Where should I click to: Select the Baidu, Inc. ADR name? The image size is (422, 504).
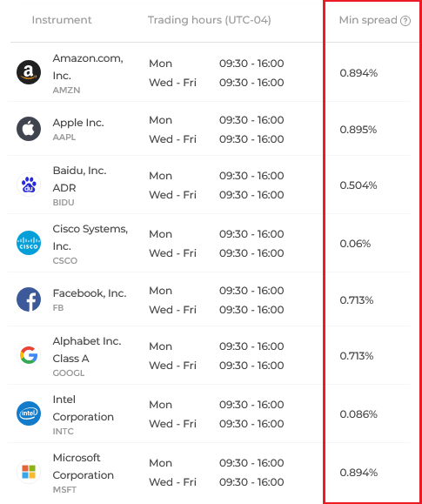79,179
